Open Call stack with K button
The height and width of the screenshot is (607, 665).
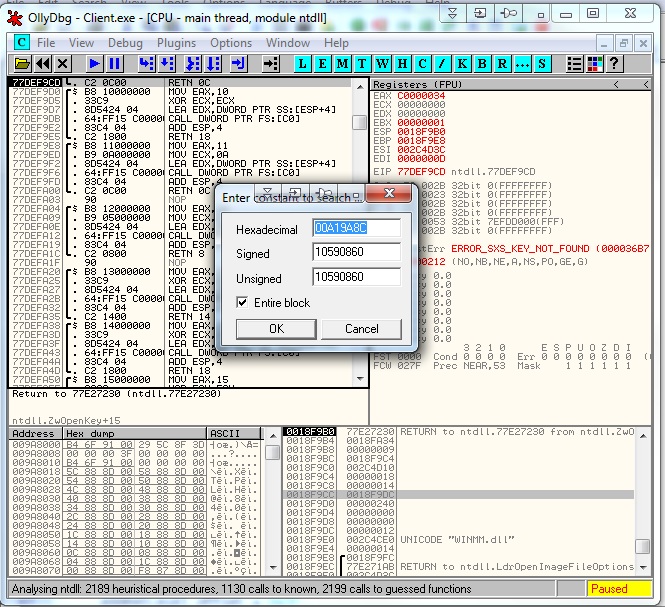point(463,64)
